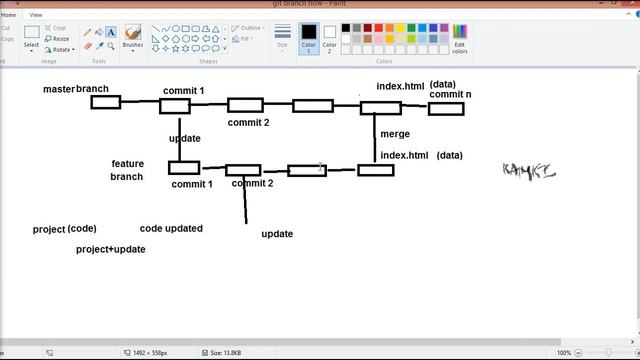Open the Edit colors dialog
Screen dimensions: 640x360
click(460, 39)
